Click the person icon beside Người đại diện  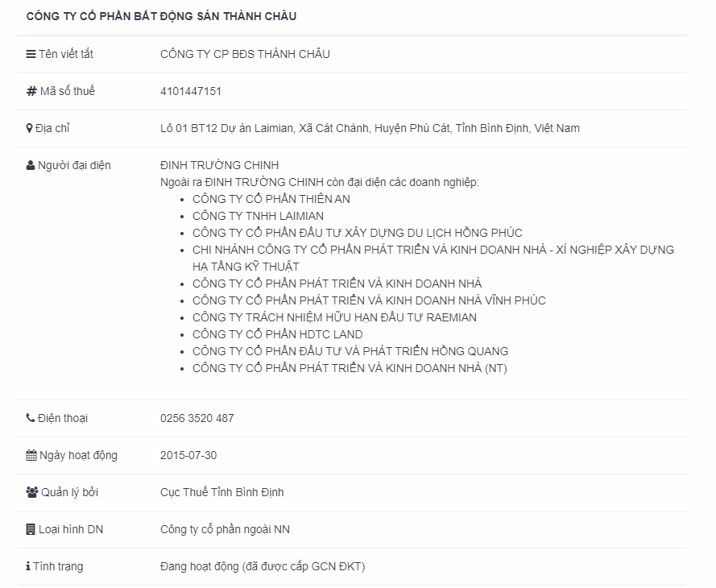31,165
